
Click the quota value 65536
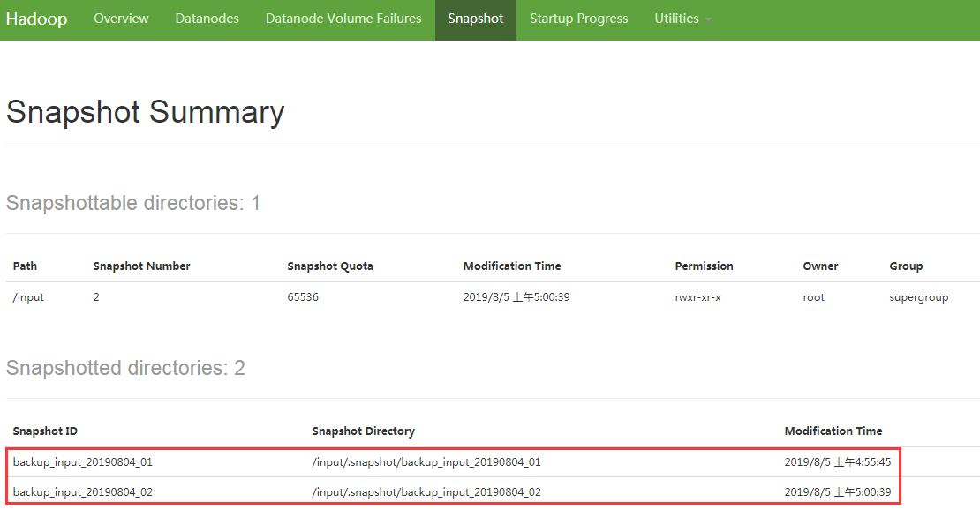click(303, 297)
